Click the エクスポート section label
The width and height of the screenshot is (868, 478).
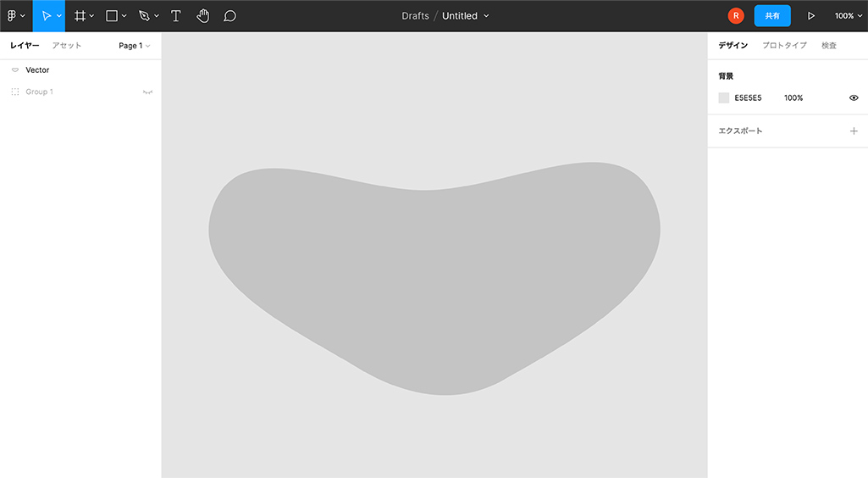point(740,131)
